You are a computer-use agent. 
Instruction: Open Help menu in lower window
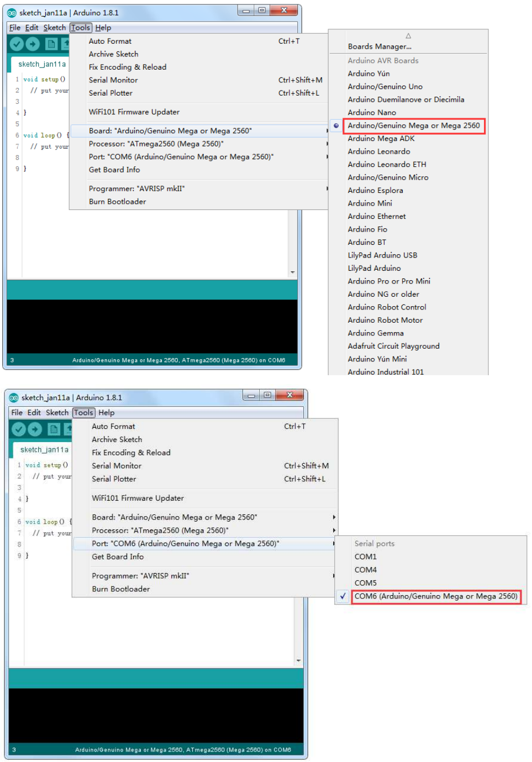pyautogui.click(x=107, y=413)
